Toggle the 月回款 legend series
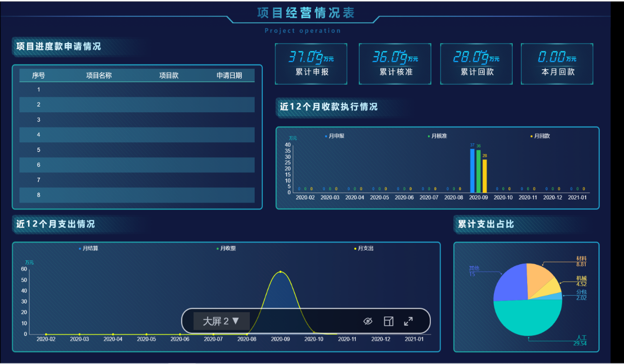The height and width of the screenshot is (364, 624). coord(540,136)
